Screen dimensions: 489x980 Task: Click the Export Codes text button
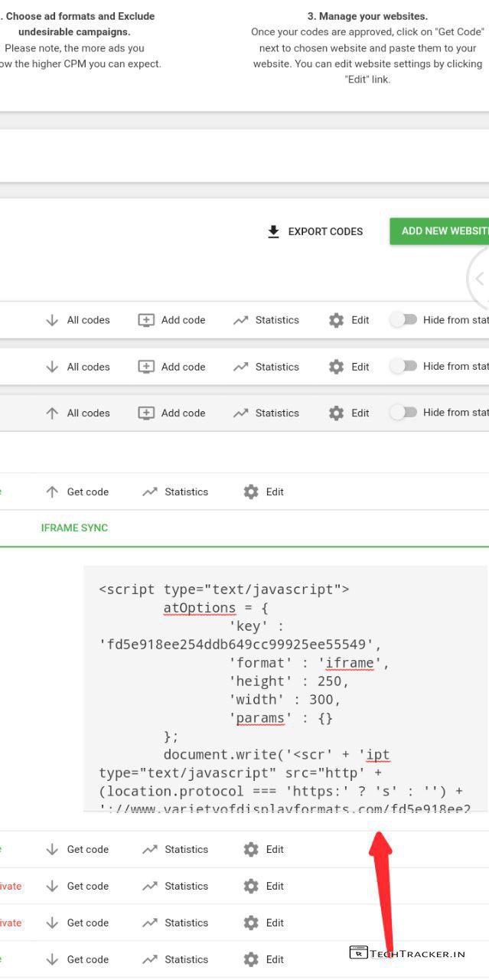[325, 231]
